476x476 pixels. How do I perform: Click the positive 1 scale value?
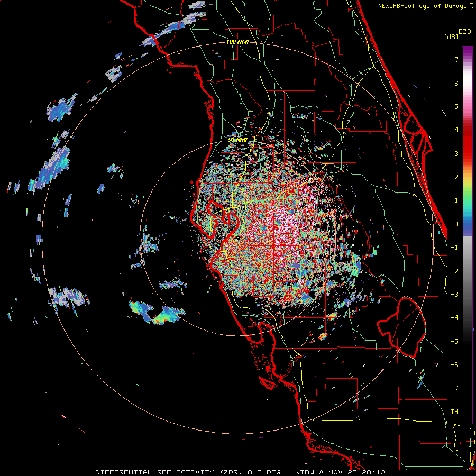(x=456, y=200)
